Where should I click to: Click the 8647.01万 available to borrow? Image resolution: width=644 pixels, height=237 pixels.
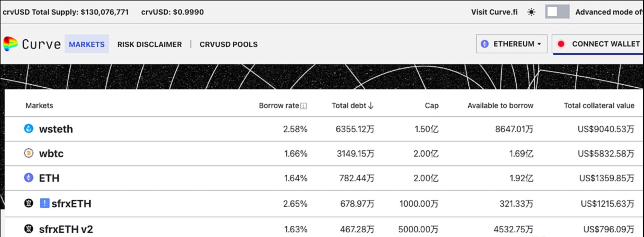[514, 129]
